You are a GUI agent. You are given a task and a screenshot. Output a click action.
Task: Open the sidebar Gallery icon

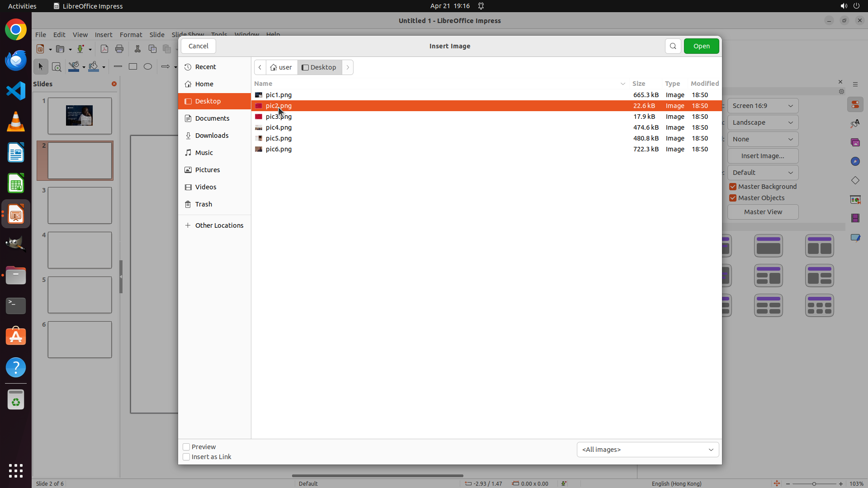(x=855, y=142)
